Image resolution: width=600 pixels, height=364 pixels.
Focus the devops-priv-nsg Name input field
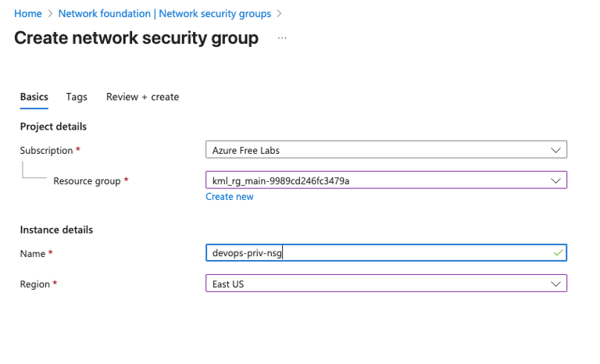375,253
